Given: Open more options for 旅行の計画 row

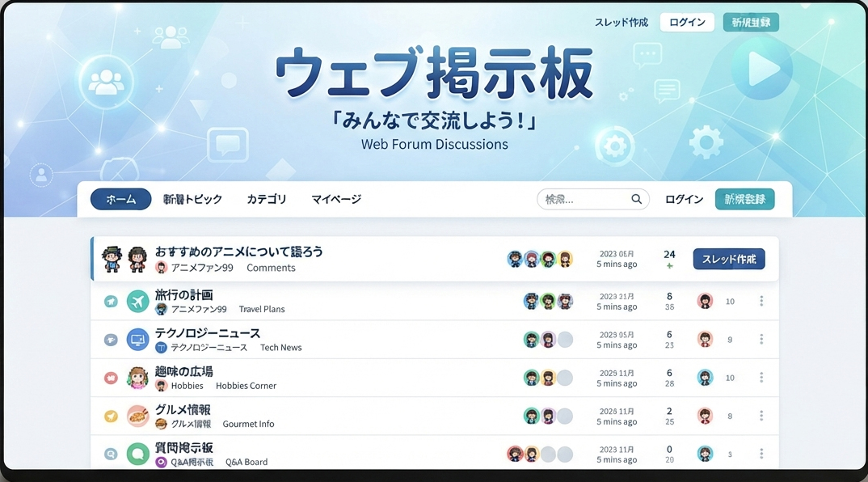Looking at the screenshot, I should tap(761, 301).
